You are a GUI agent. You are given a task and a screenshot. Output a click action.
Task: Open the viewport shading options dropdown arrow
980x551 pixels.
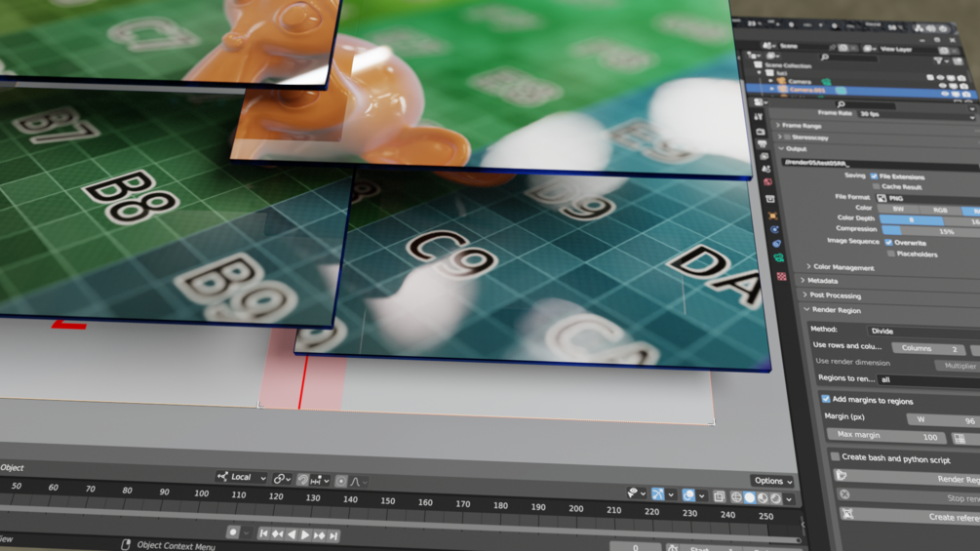pyautogui.click(x=790, y=499)
